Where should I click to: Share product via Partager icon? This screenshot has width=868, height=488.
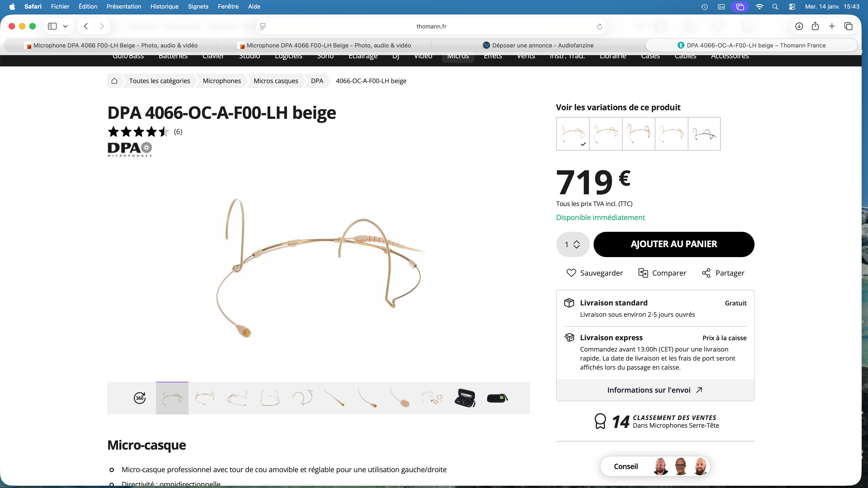pos(706,273)
